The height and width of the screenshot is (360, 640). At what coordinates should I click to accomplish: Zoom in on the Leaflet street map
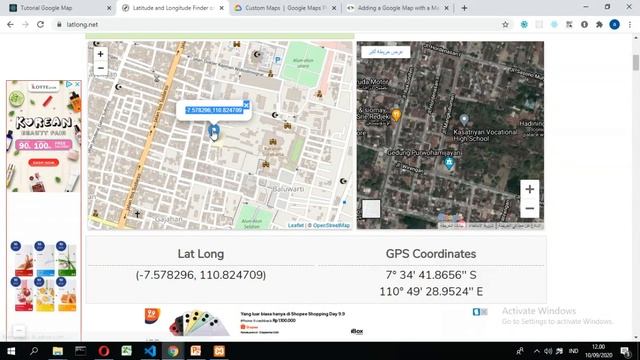click(x=100, y=54)
